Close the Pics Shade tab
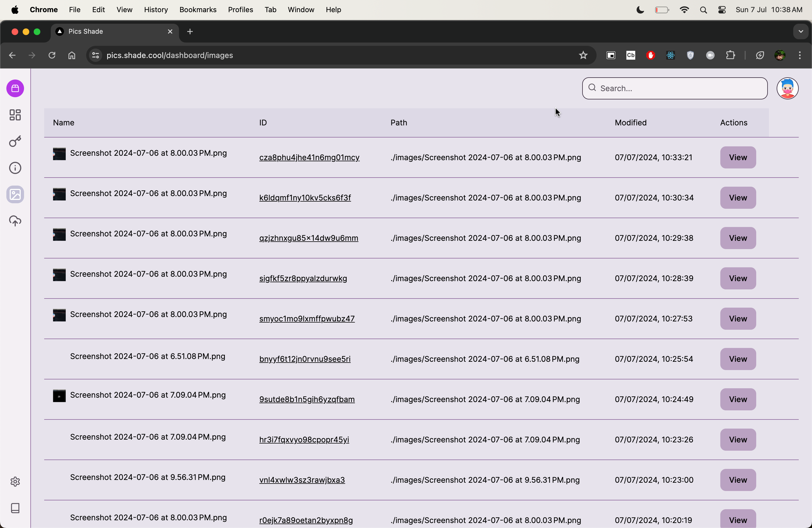Viewport: 812px width, 528px height. point(170,32)
